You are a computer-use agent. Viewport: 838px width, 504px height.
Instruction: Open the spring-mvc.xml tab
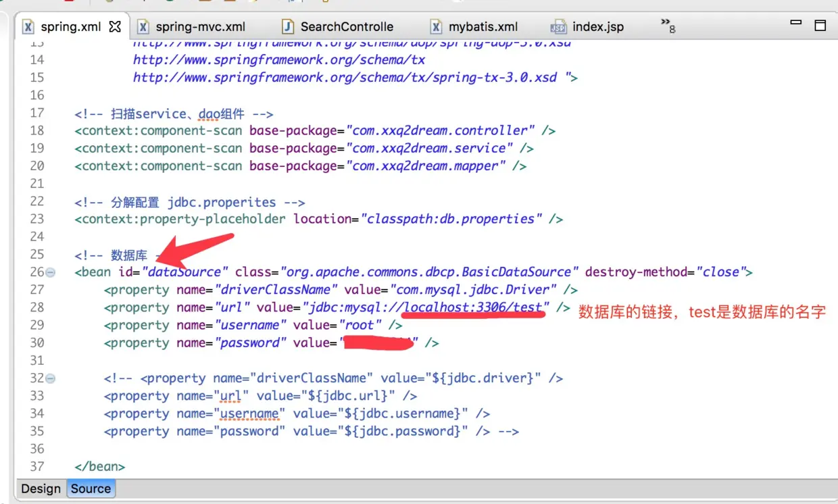(x=200, y=27)
